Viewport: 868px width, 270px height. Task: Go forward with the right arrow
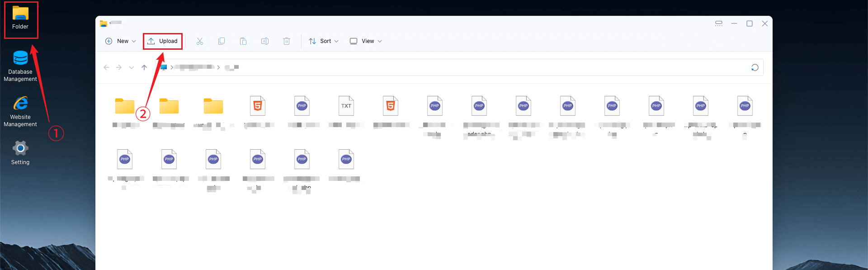click(119, 67)
